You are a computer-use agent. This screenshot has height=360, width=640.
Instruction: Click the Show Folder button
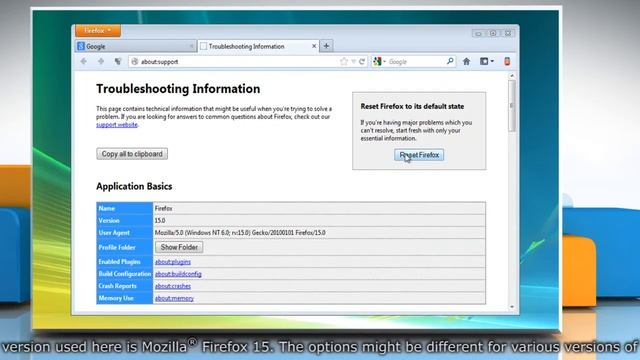coord(179,247)
